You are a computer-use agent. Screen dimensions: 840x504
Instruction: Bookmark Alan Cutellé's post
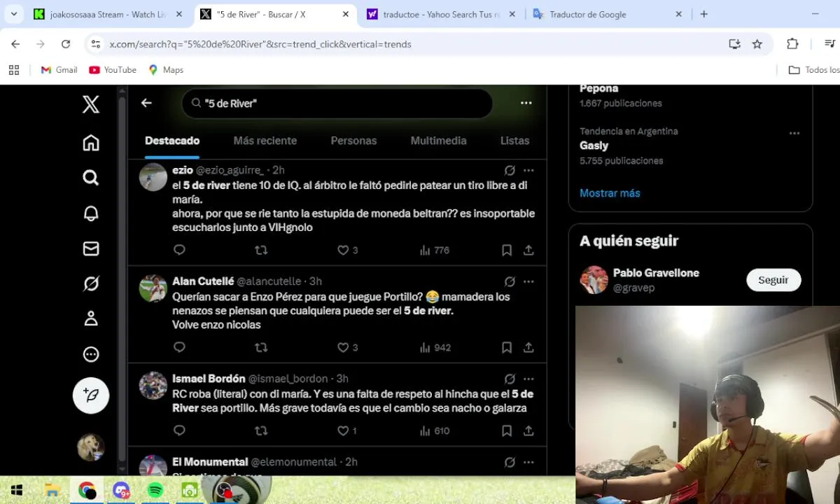[507, 347]
